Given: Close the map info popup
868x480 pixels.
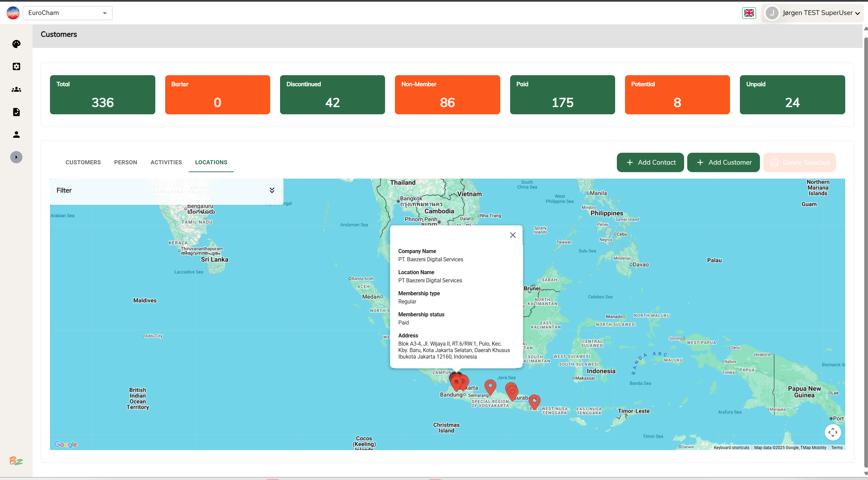Looking at the screenshot, I should coord(513,235).
